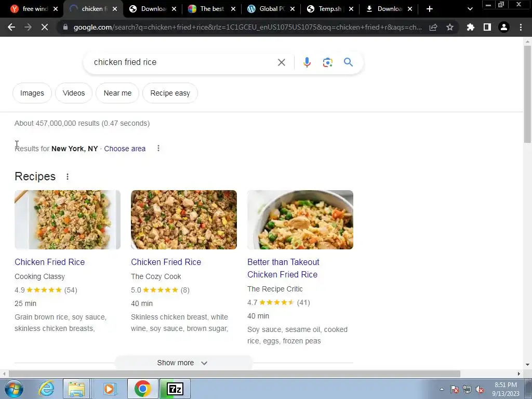Search by image with Google Lens
This screenshot has height=399, width=532.
click(x=327, y=62)
